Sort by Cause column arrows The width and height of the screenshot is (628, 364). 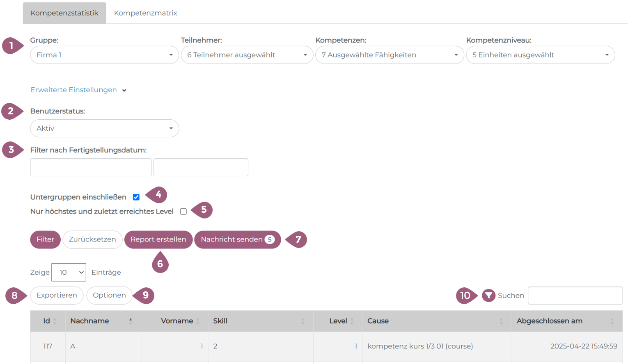pyautogui.click(x=501, y=321)
